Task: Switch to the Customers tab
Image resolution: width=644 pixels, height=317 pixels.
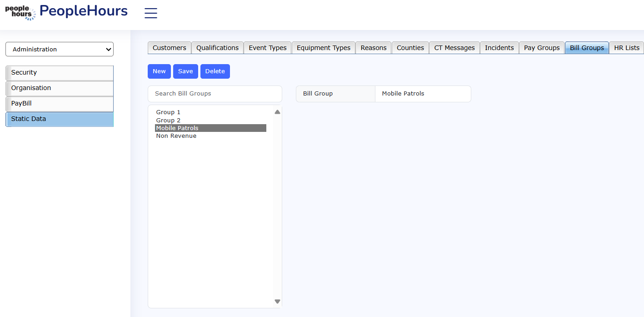Action: [169, 48]
